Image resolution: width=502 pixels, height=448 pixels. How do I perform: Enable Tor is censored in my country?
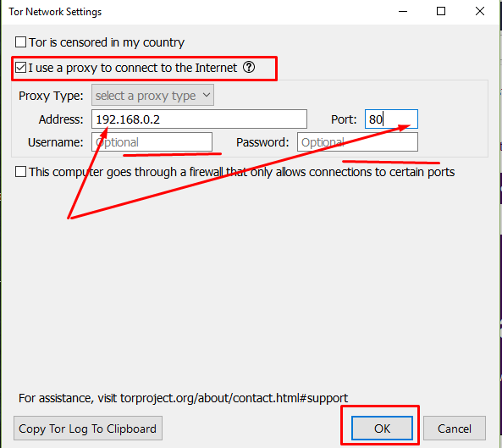21,42
